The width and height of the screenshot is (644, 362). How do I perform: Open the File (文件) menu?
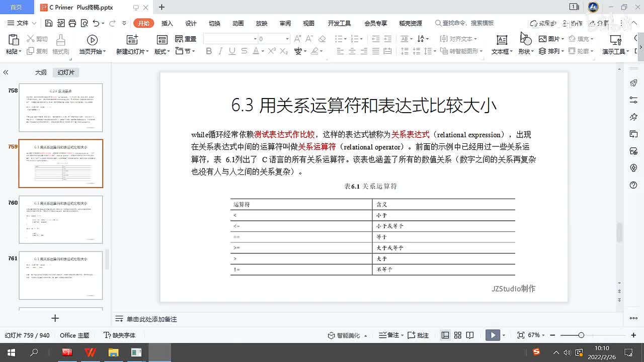click(x=22, y=23)
